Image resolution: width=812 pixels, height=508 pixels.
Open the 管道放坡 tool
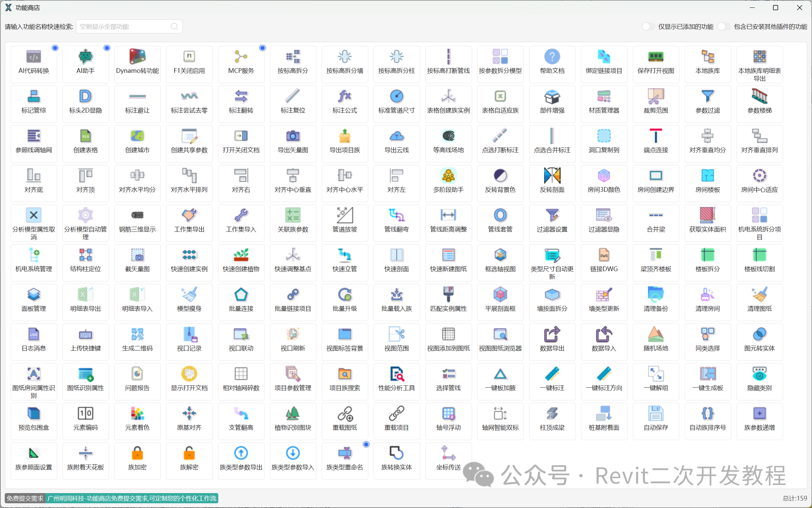345,216
